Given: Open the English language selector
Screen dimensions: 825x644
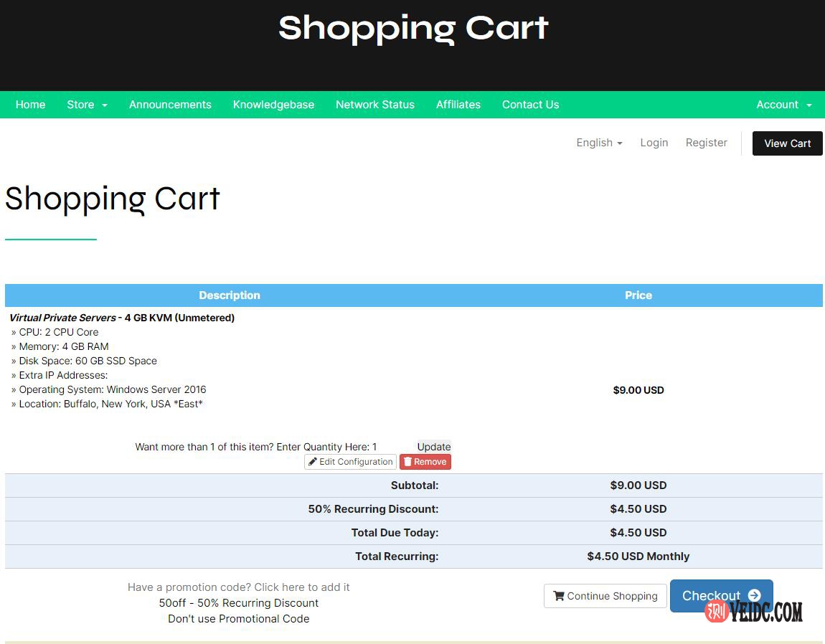Looking at the screenshot, I should point(599,143).
